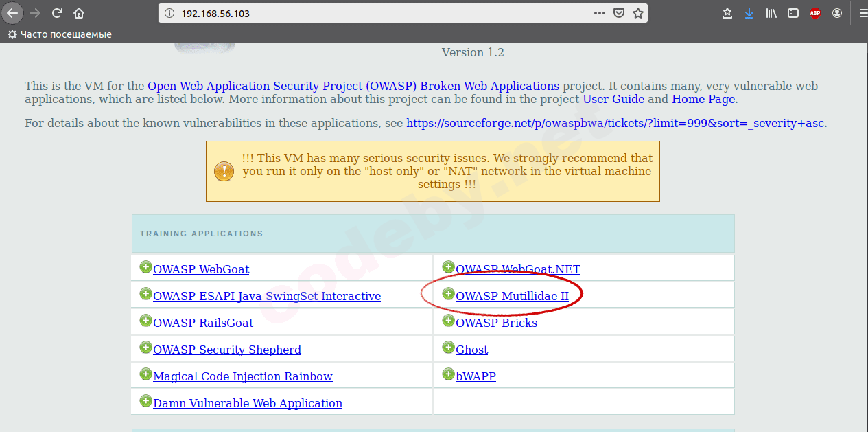Open the OWASP WebGoat.NET link
Viewport: 868px width, 432px height.
coord(518,269)
